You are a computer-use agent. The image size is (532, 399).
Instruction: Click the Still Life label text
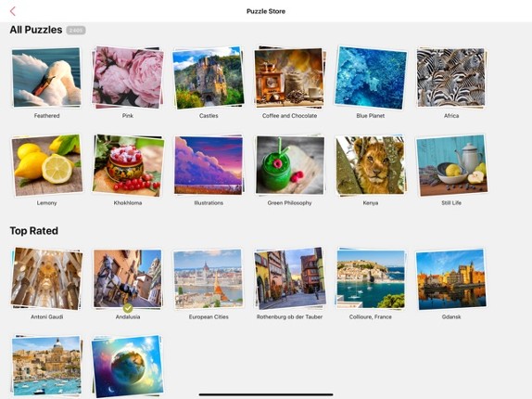click(x=451, y=203)
